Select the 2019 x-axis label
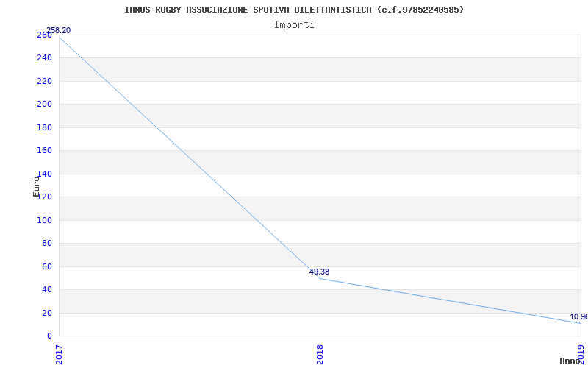The image size is (588, 368). [581, 355]
